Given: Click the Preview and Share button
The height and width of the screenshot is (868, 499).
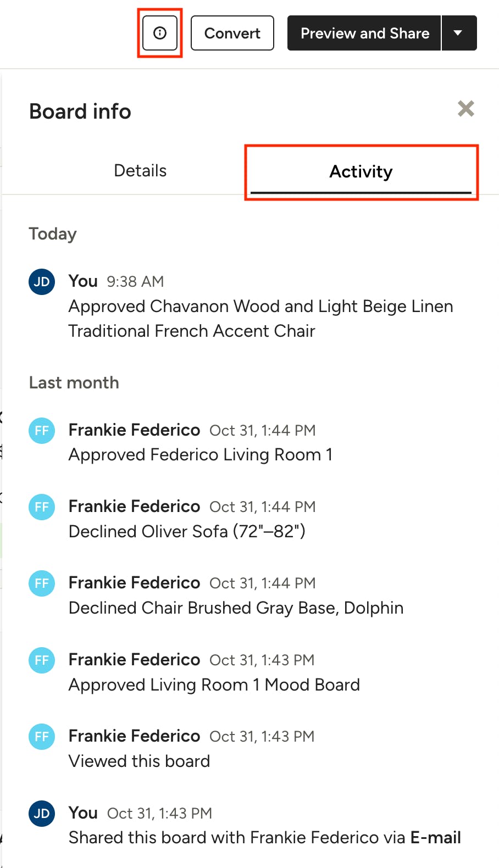Looking at the screenshot, I should pyautogui.click(x=364, y=34).
